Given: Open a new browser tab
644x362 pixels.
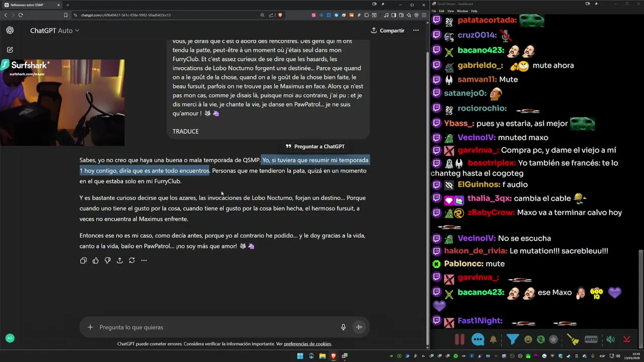Looking at the screenshot, I should click(x=68, y=5).
